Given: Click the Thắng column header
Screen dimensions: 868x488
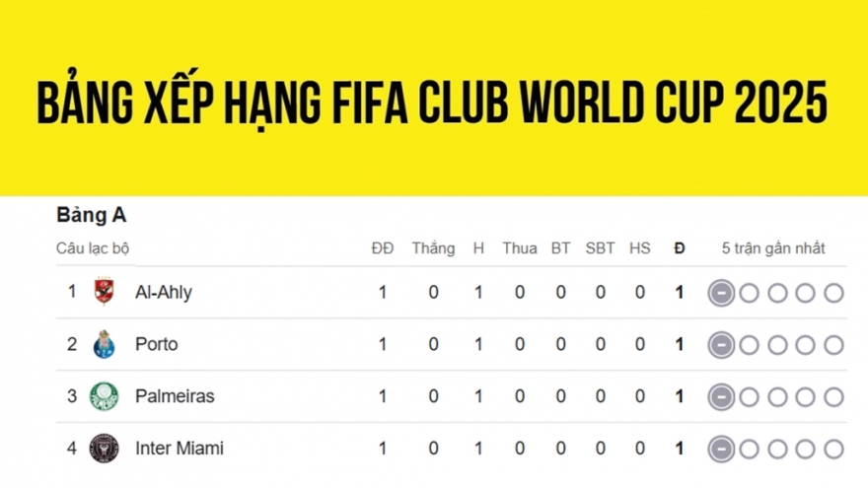Looking at the screenshot, I should pos(433,248).
